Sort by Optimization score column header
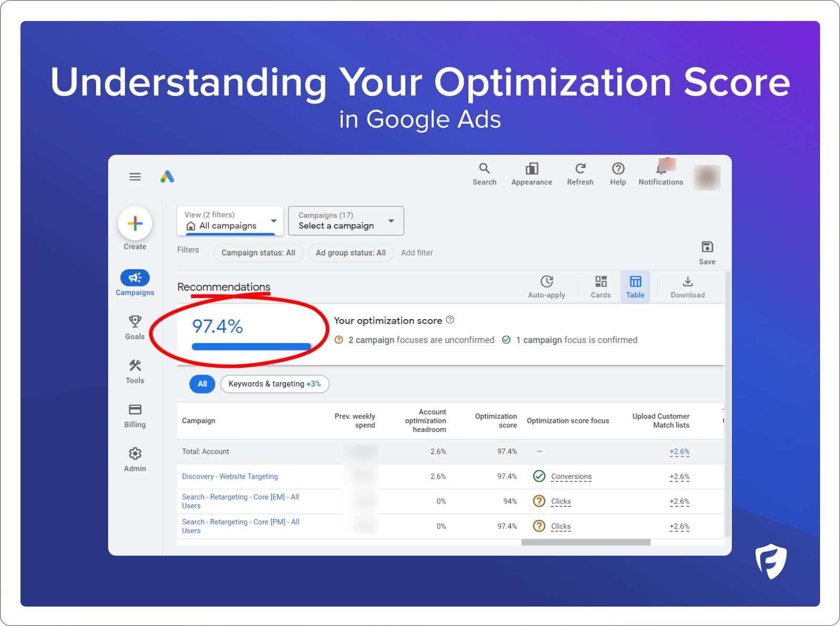Viewport: 840px width, 626px height. click(x=496, y=420)
